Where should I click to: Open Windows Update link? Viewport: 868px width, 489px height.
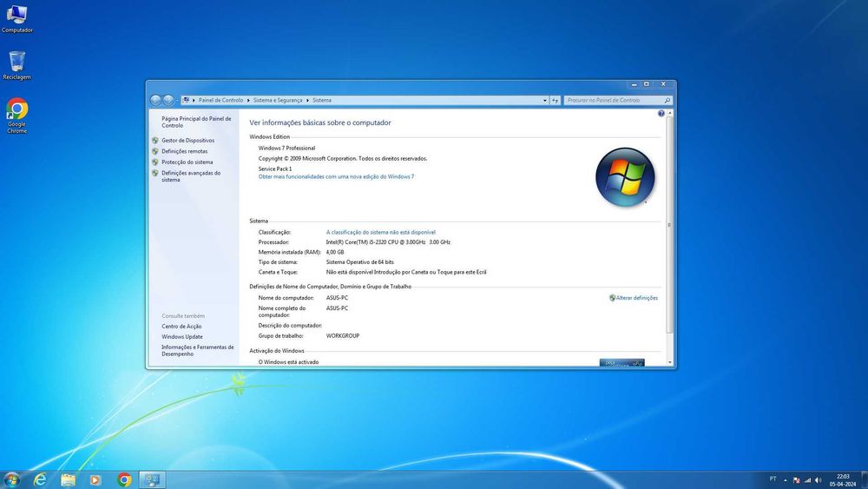[x=182, y=337]
